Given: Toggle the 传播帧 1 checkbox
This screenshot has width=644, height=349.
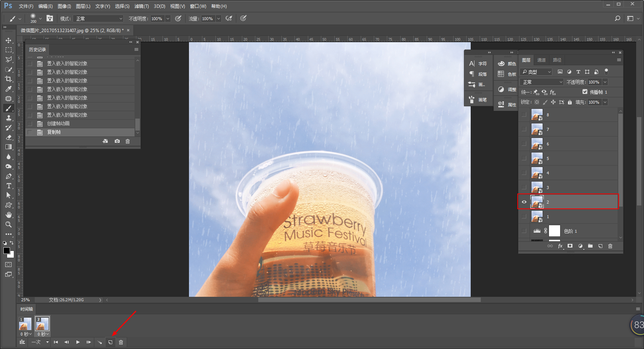Looking at the screenshot, I should pos(585,92).
